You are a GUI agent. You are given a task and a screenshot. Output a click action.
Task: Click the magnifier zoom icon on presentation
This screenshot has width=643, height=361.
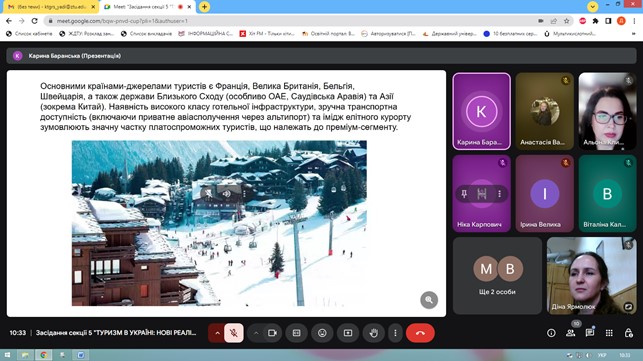pyautogui.click(x=429, y=300)
